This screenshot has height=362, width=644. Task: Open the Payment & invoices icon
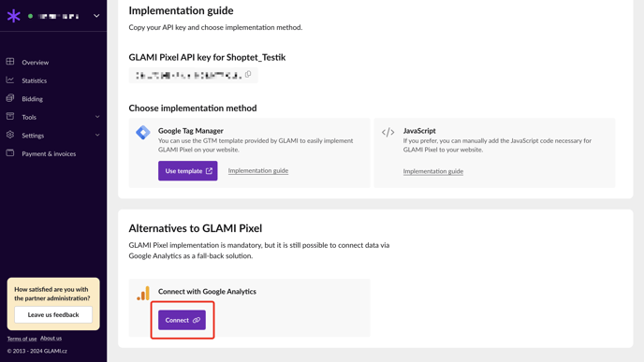click(x=10, y=153)
